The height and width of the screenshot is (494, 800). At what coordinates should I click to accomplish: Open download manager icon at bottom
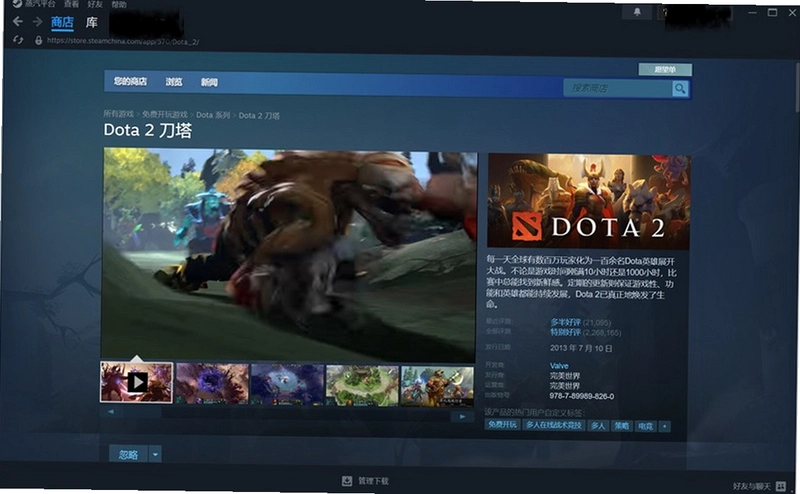click(x=347, y=481)
